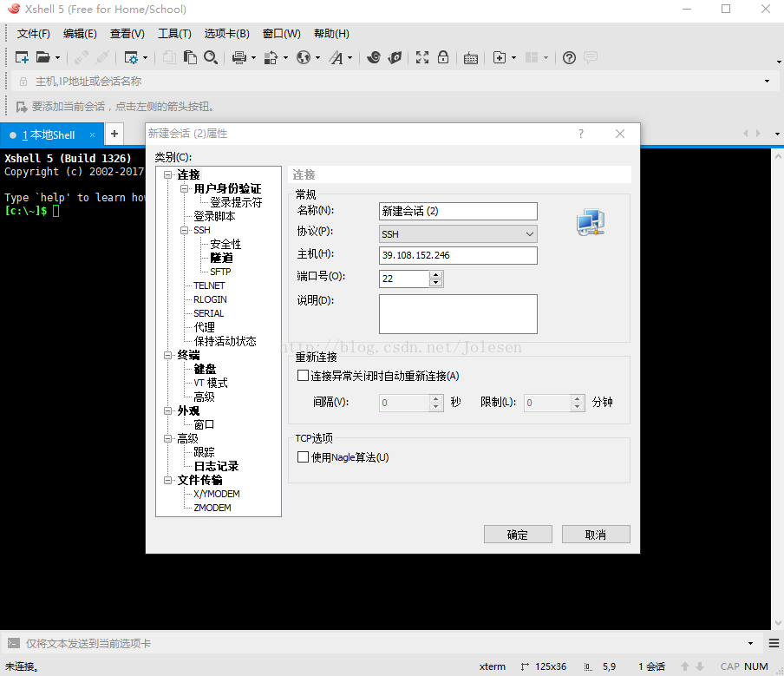Click the Color scheme icon
Viewport: 784px width, 676px height.
click(271, 57)
